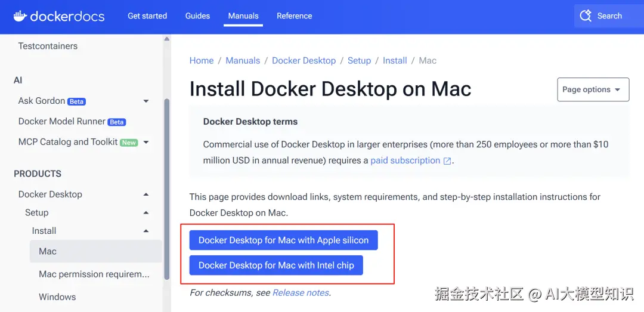Open Mac permission requirements page

[x=94, y=274]
